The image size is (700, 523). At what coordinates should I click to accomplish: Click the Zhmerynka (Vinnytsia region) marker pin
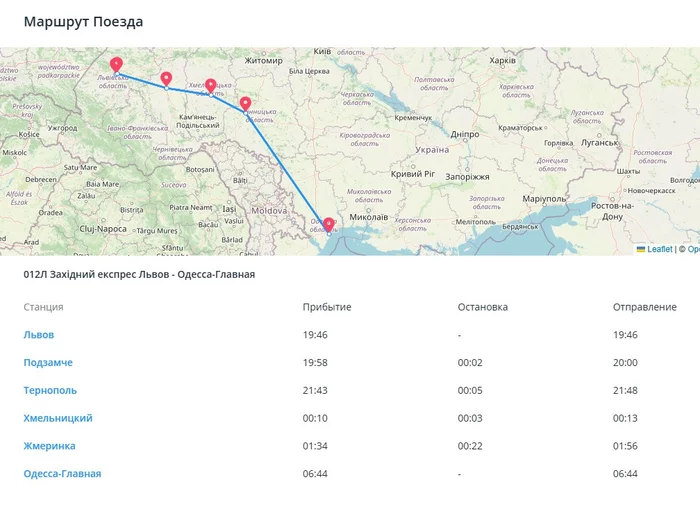(x=245, y=102)
